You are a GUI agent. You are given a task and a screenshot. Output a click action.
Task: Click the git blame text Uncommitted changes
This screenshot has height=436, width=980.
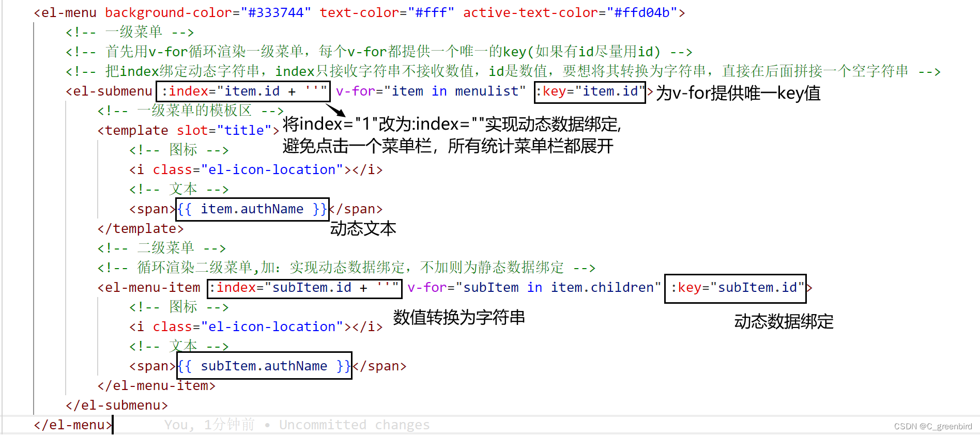pos(355,425)
